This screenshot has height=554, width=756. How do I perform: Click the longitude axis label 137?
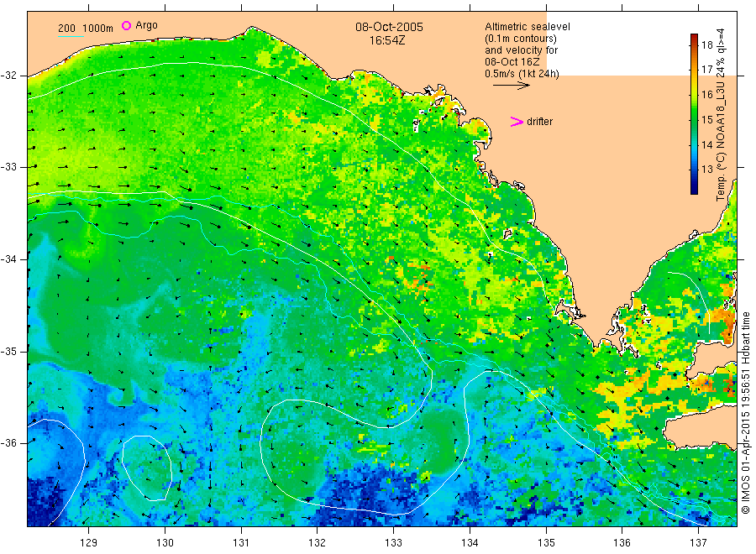698,543
